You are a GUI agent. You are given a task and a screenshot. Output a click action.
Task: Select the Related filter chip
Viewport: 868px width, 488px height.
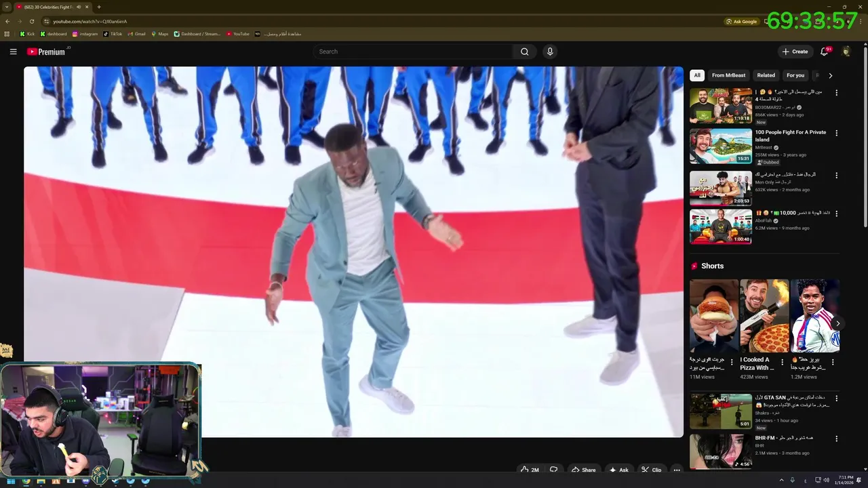(766, 75)
